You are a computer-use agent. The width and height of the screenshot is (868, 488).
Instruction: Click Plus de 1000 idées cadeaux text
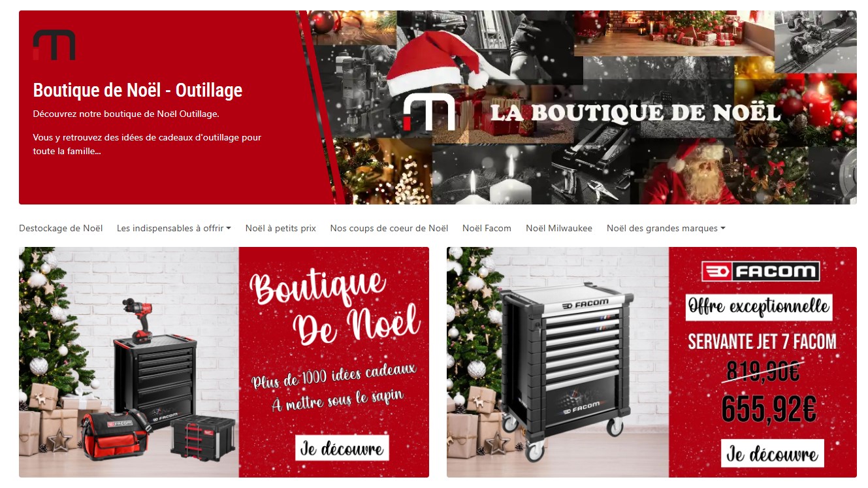pyautogui.click(x=334, y=375)
